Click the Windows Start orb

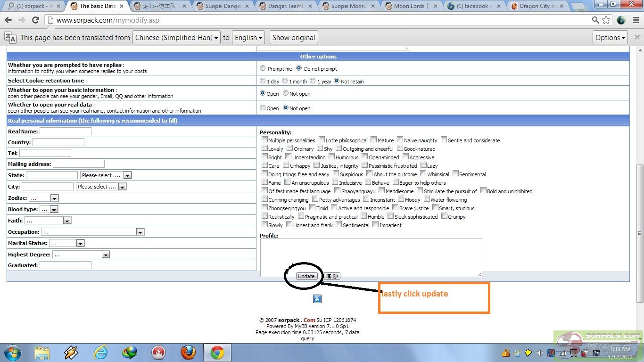tap(13, 352)
